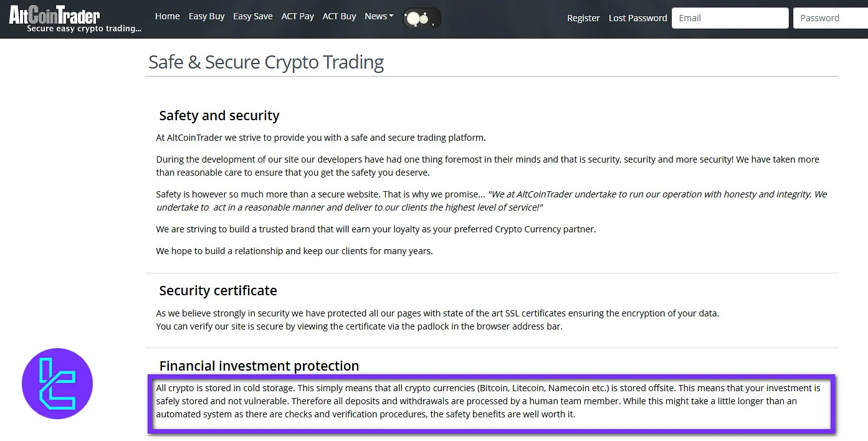Click the Safety and security heading
The image size is (868, 441).
pos(219,115)
